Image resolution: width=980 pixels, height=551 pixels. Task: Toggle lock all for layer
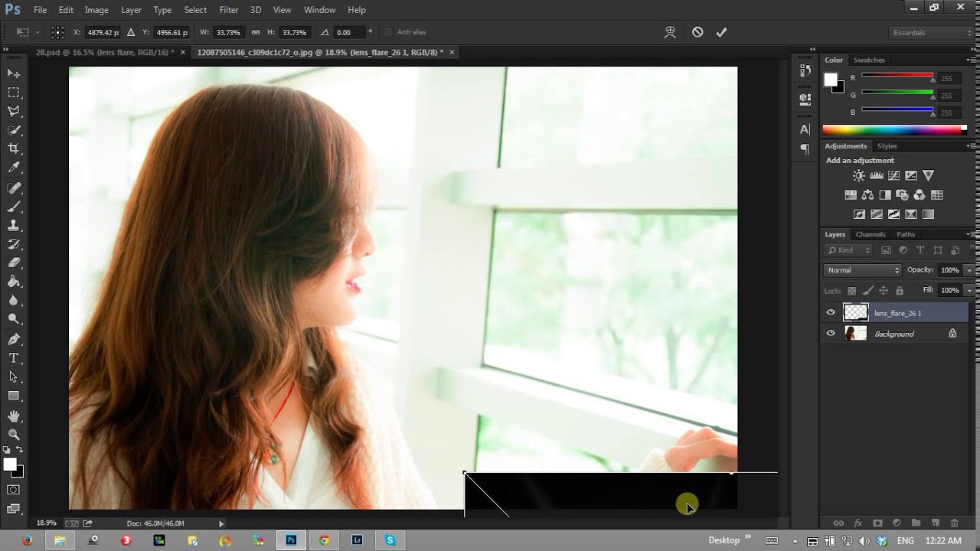tap(900, 291)
